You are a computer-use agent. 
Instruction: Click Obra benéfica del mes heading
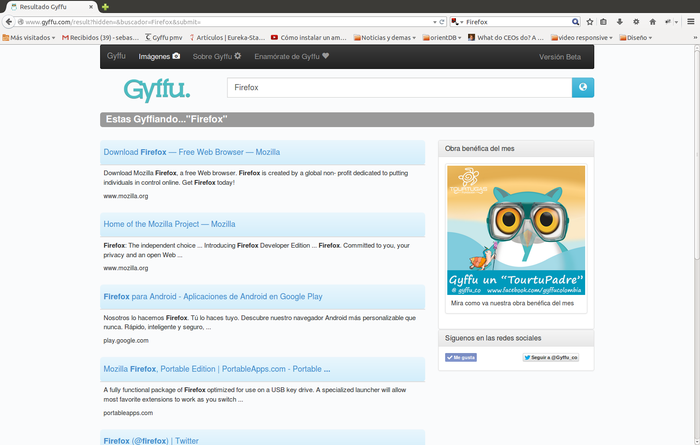[479, 149]
